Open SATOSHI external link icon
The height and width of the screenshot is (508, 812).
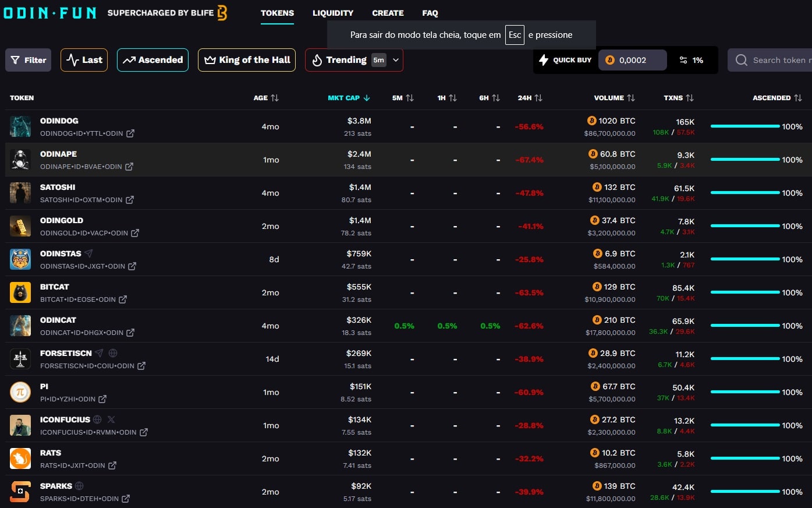[x=130, y=200]
